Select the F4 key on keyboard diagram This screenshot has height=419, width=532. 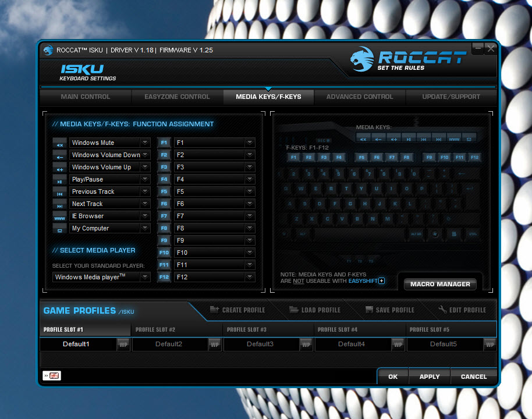339,158
